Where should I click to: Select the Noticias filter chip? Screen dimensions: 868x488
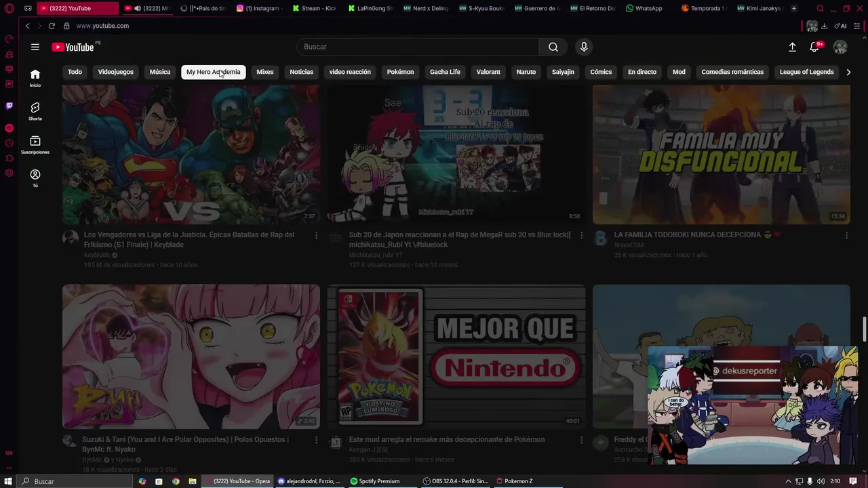pyautogui.click(x=302, y=72)
